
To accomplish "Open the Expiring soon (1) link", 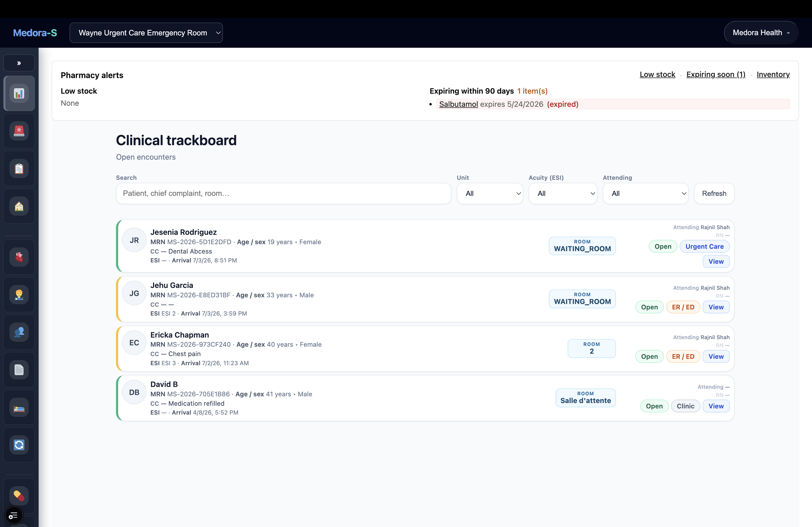I will pos(716,74).
